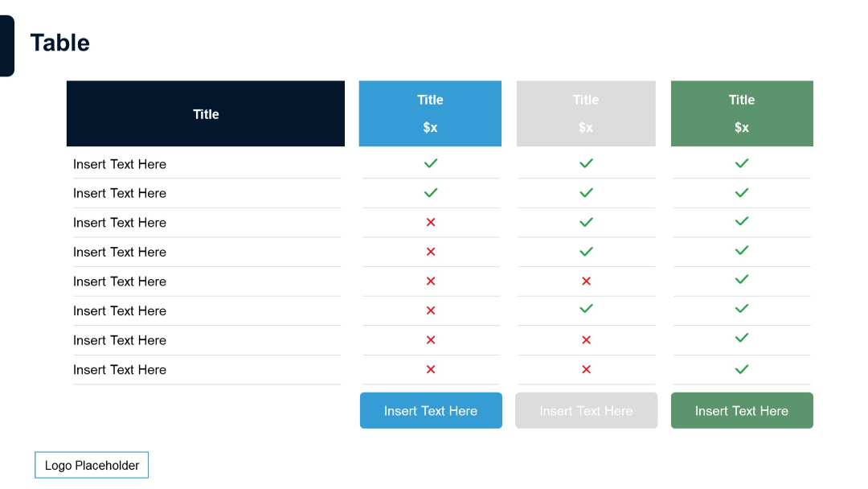This screenshot has width=868, height=489.
Task: Click the blue Insert Text Here button
Action: [x=431, y=410]
